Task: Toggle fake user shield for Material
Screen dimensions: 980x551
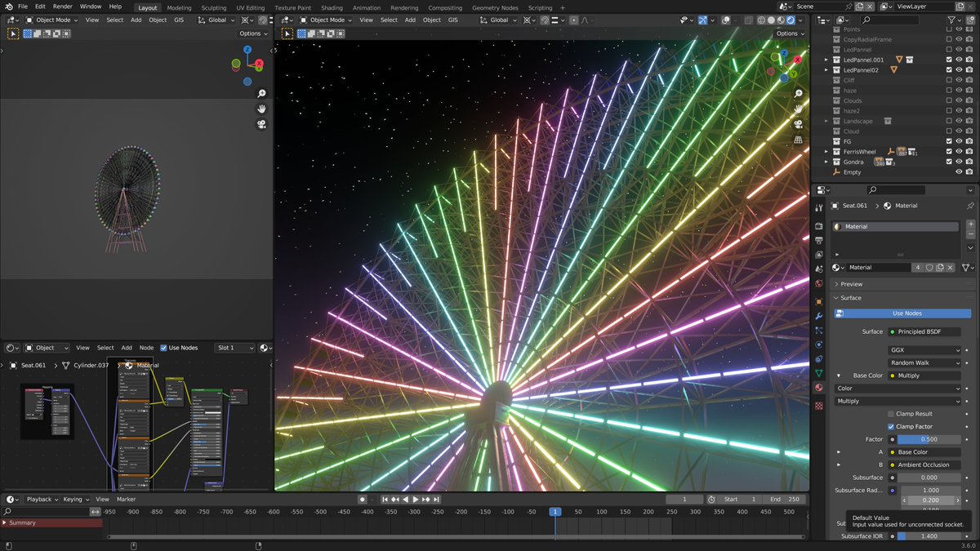Action: tap(929, 267)
